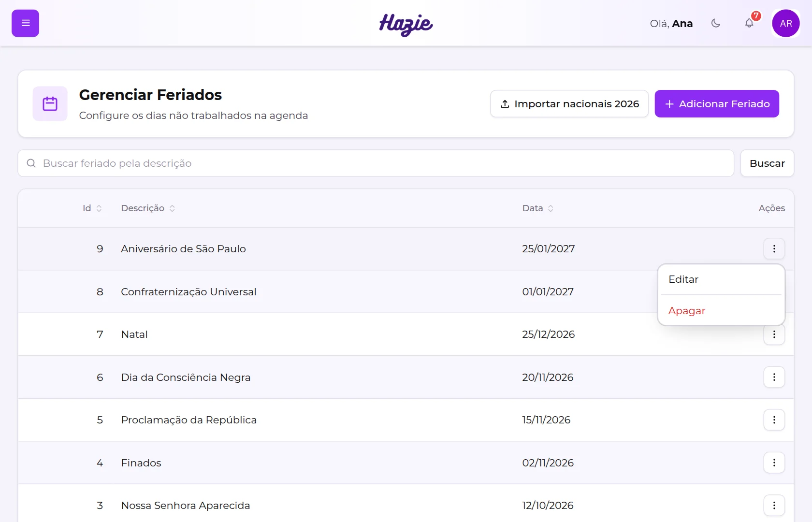
Task: Click date 12/10/2026
Action: click(548, 506)
